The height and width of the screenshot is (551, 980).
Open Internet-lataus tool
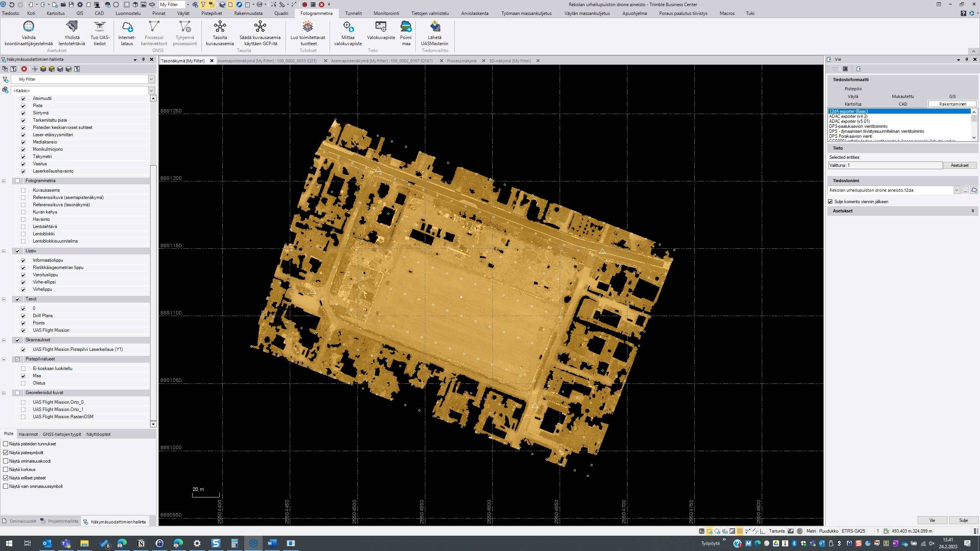(x=127, y=33)
